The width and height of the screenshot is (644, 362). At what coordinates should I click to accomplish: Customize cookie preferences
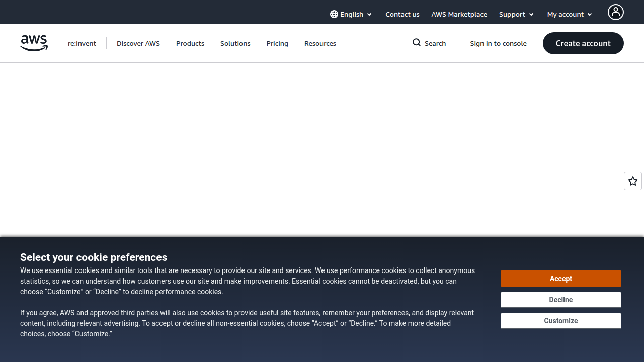[x=561, y=321]
